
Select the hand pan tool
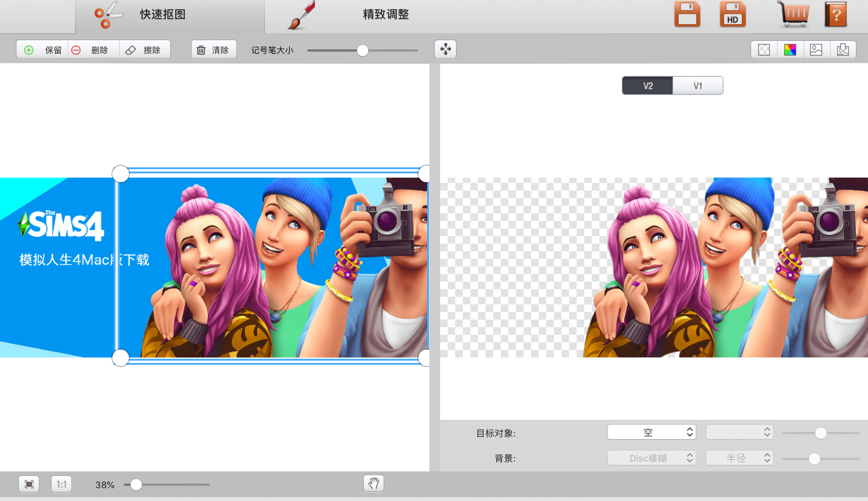pyautogui.click(x=374, y=483)
